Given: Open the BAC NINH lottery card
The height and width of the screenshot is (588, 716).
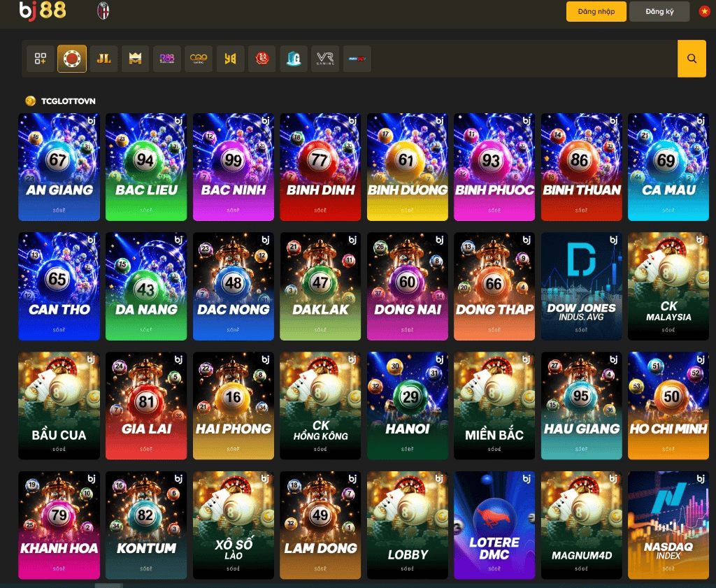Looking at the screenshot, I should coord(234,167).
